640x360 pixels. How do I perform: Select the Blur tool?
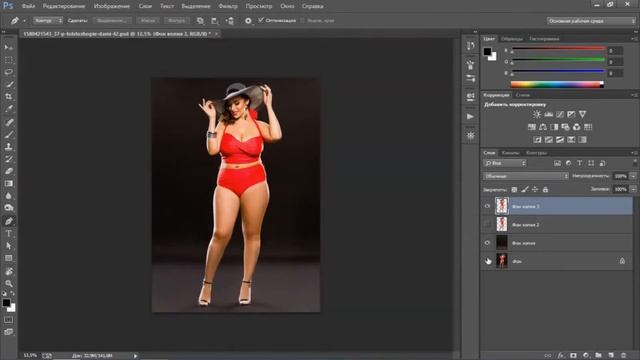(x=8, y=196)
